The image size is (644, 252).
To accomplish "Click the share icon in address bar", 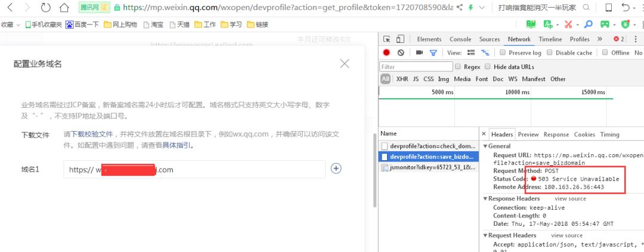I will [x=459, y=7].
